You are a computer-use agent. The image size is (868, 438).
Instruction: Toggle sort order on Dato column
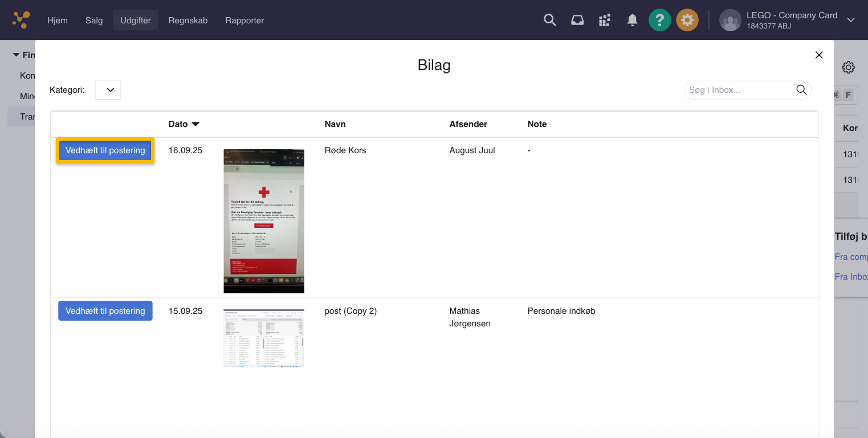pos(184,124)
